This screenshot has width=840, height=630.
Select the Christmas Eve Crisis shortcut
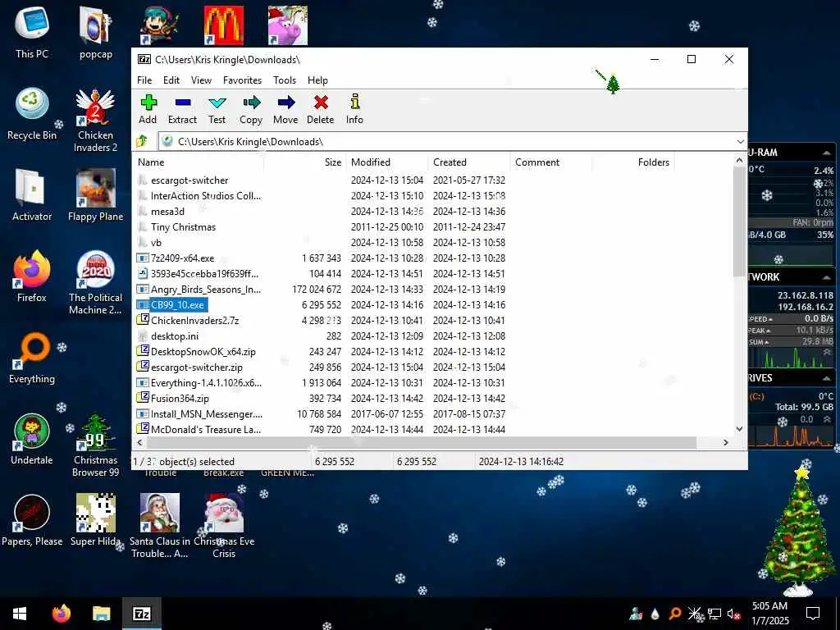click(x=224, y=526)
